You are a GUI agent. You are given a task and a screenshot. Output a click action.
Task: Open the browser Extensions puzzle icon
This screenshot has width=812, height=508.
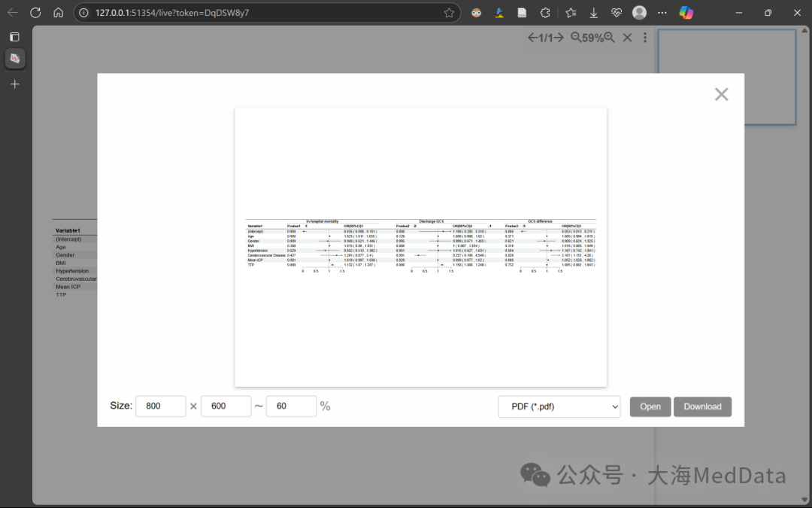(x=545, y=13)
